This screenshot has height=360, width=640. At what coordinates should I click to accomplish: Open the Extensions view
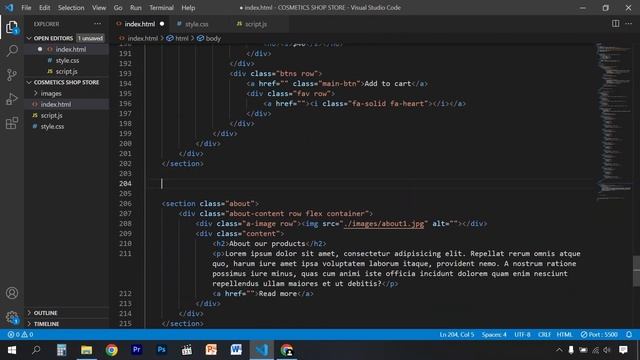point(12,123)
